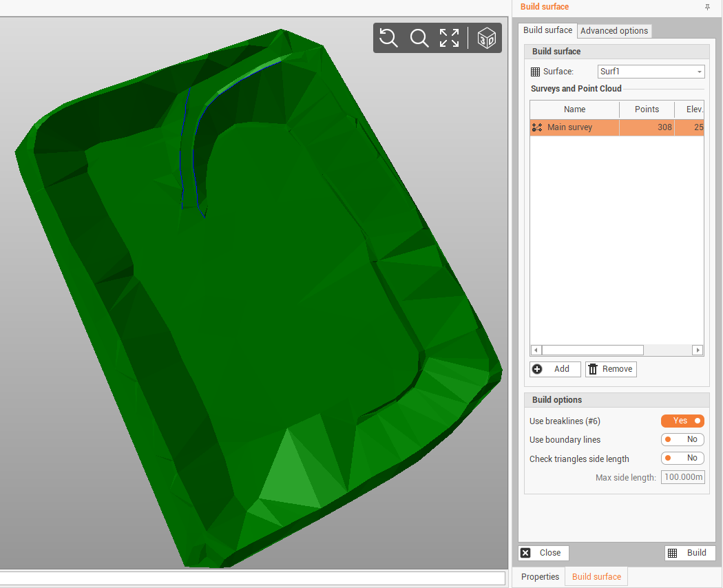Screen dimensions: 723x588
Task: Activate the zoom magnifier tool
Action: pyautogui.click(x=419, y=38)
